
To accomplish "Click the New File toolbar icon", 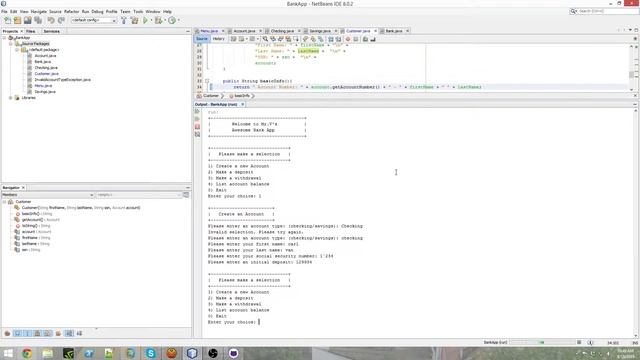I will (x=7, y=20).
